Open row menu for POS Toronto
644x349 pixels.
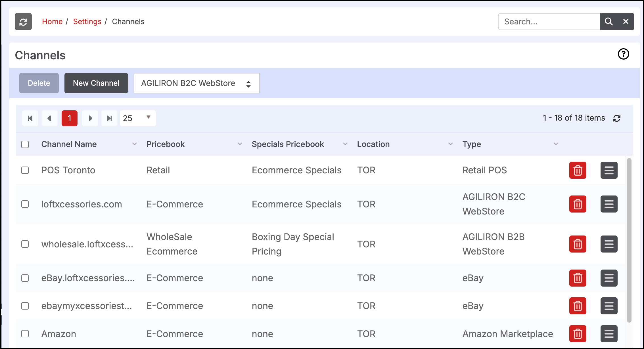609,170
